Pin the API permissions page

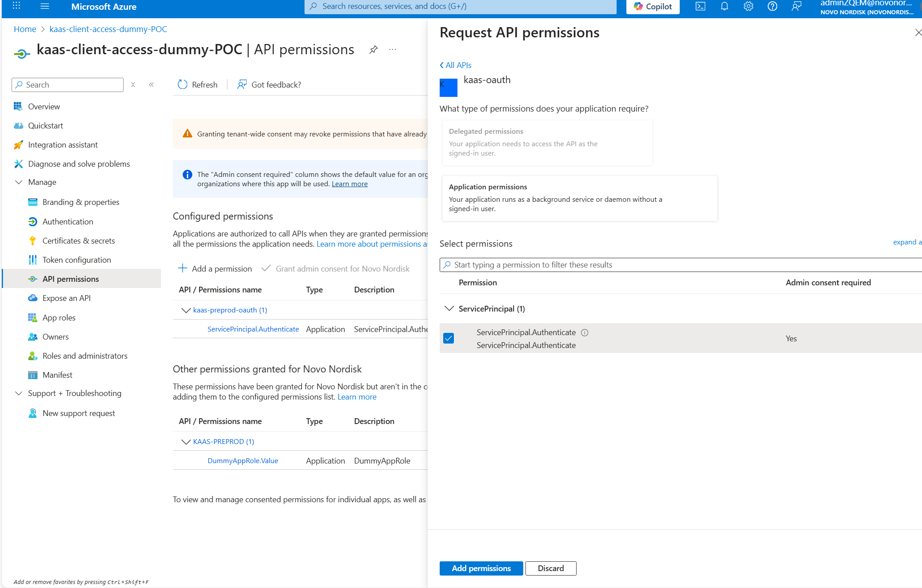pos(373,49)
